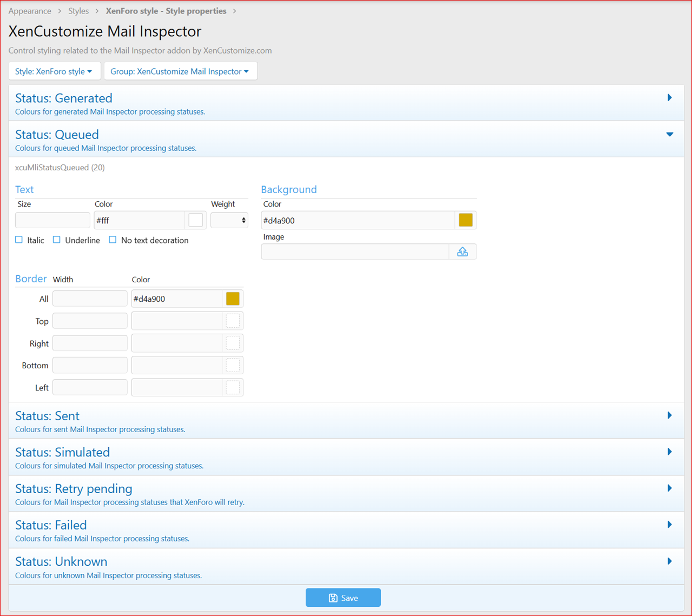Expand the Status: Simulated section arrow

pyautogui.click(x=670, y=452)
